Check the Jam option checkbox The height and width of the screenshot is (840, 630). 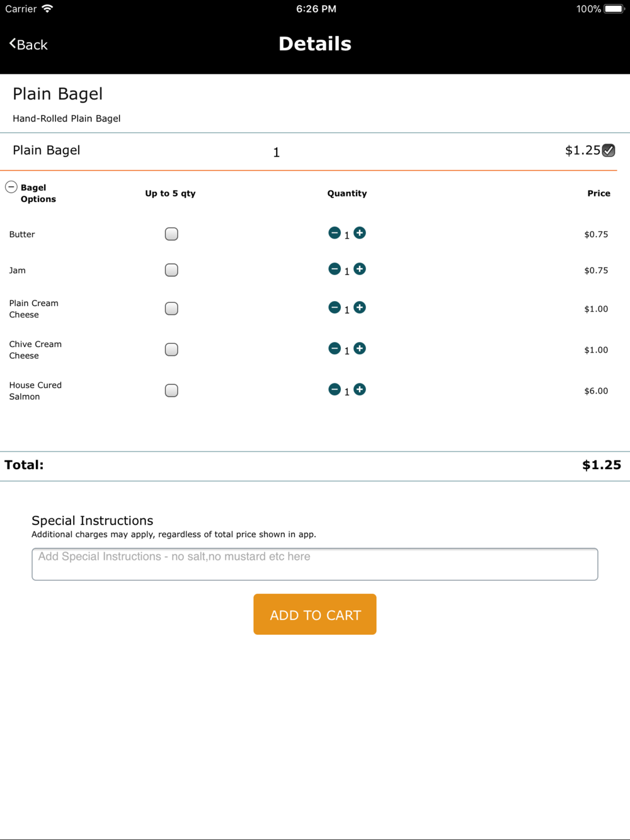tap(171, 270)
